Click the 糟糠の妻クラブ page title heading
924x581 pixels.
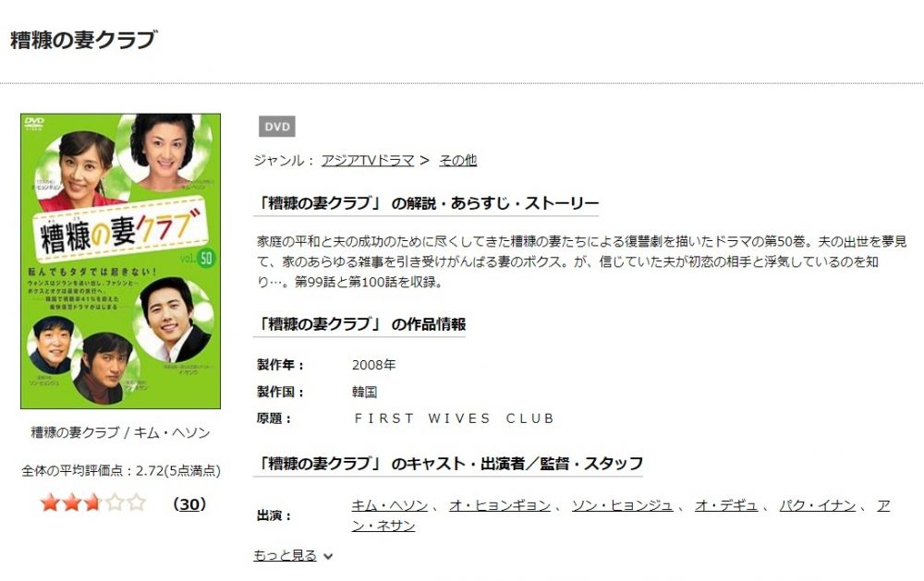click(x=84, y=40)
